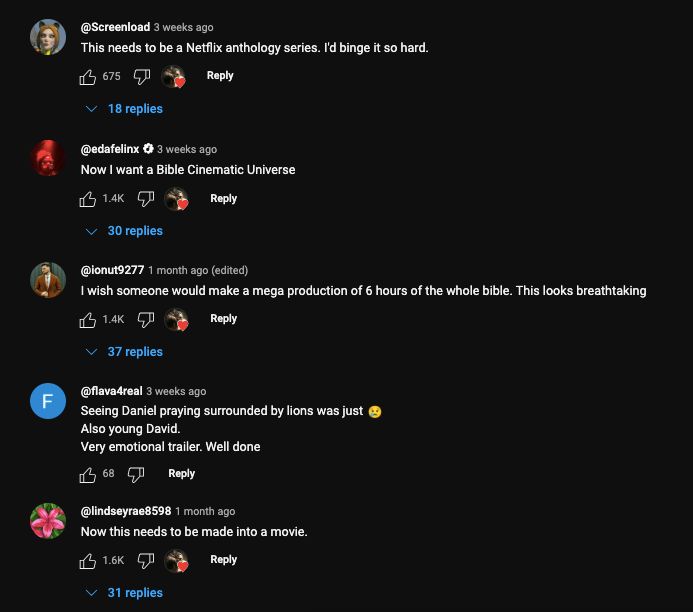Click creator heart badge on @ionut9277's comment

coord(177,319)
